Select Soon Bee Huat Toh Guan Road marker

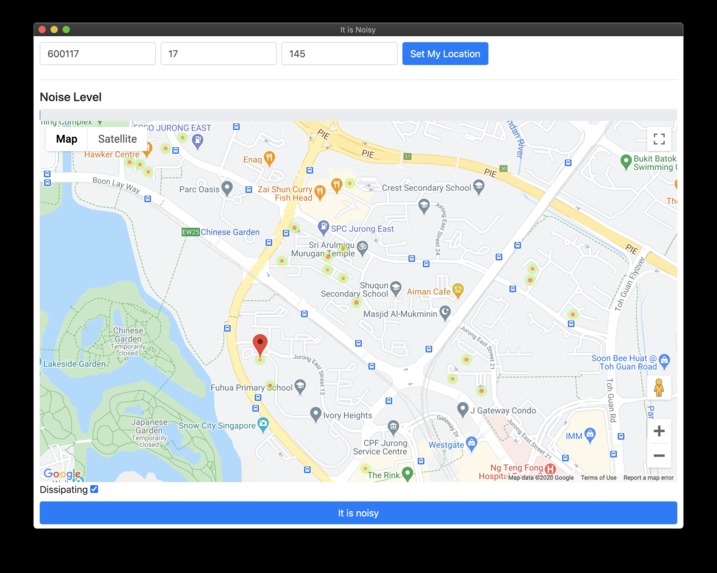click(x=664, y=361)
